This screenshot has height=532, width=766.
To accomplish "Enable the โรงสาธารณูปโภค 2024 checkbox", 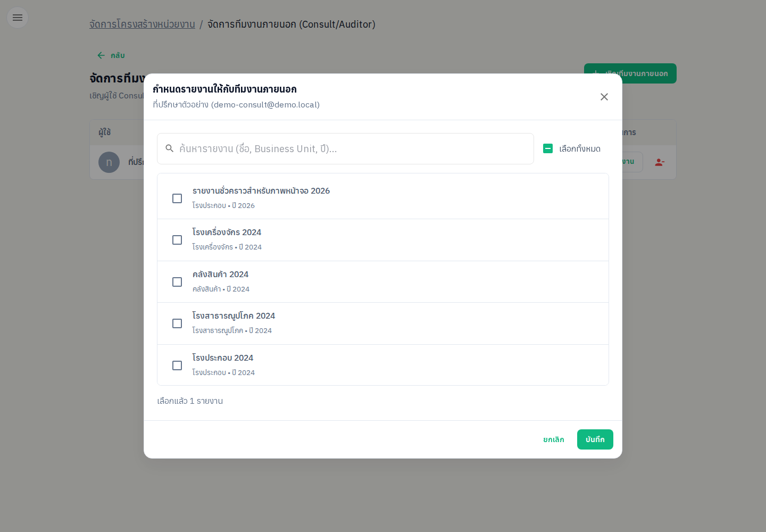I will [x=177, y=323].
